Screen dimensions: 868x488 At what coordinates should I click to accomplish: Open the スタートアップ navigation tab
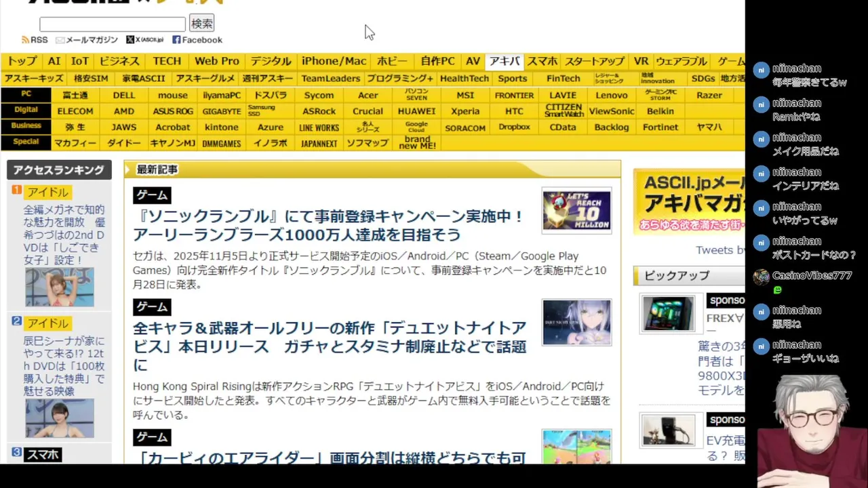[595, 61]
